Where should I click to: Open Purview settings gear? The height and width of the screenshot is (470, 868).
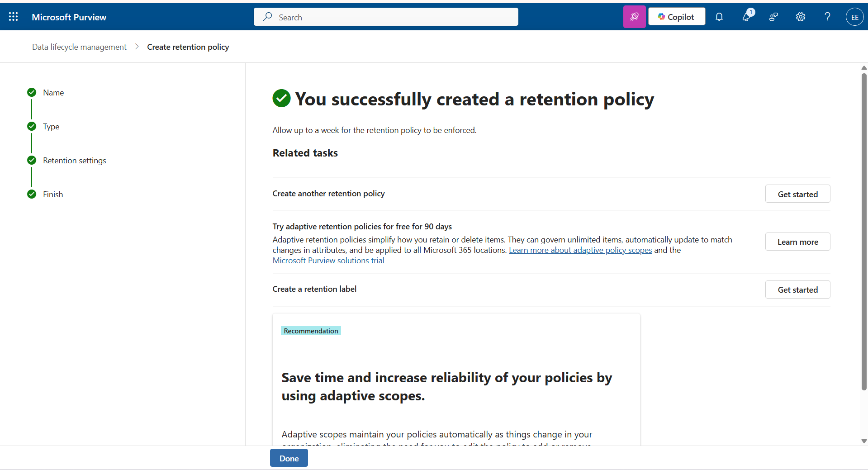click(x=800, y=17)
